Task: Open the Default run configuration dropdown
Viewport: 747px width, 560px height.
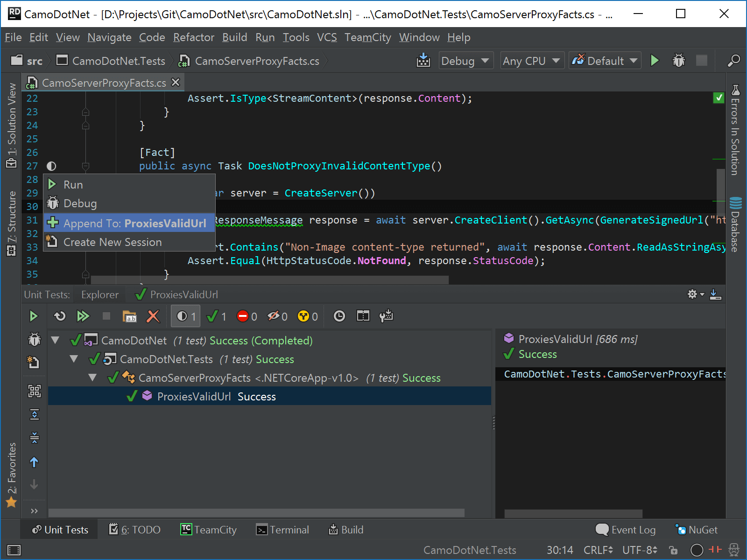Action: 605,61
